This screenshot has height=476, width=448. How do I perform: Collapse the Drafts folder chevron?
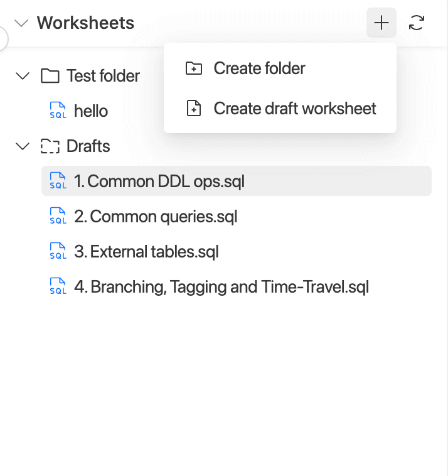[23, 146]
